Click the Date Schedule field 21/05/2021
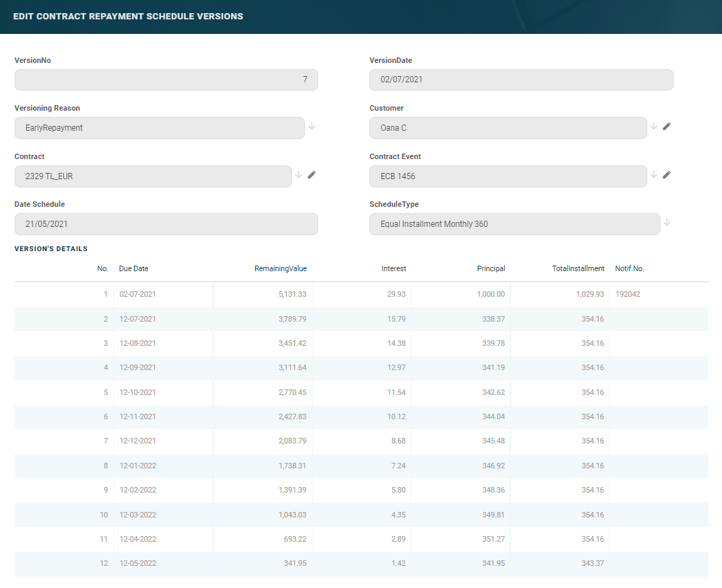The image size is (722, 588). [x=166, y=224]
